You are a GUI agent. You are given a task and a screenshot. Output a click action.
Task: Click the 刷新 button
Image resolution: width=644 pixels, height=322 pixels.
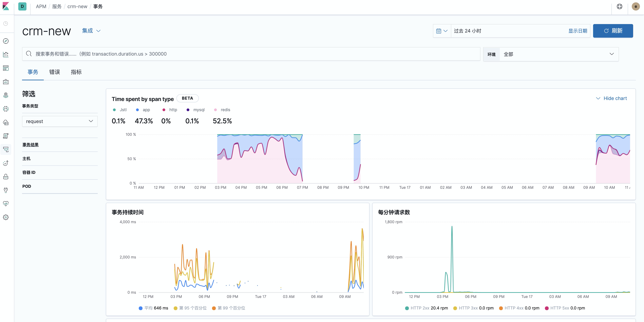613,31
